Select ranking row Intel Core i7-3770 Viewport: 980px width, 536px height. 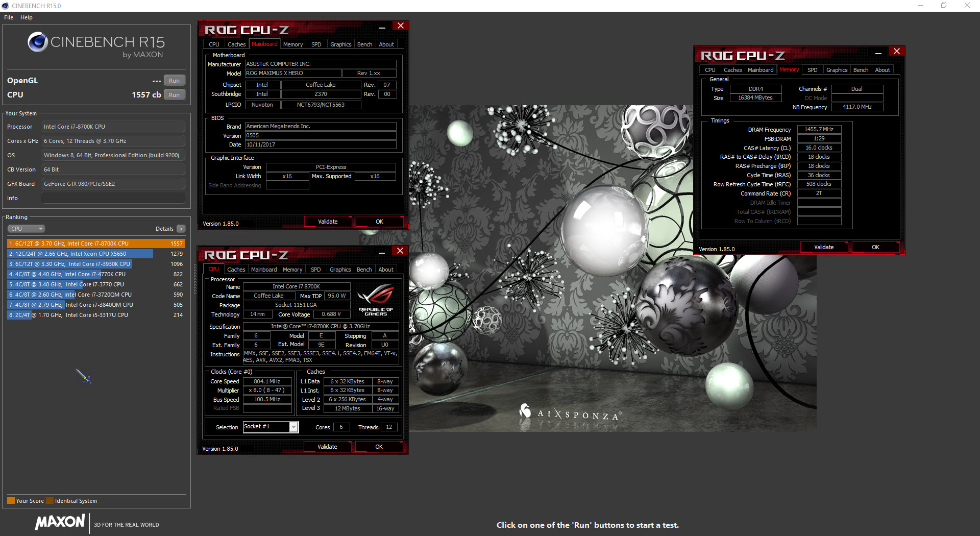pos(96,284)
